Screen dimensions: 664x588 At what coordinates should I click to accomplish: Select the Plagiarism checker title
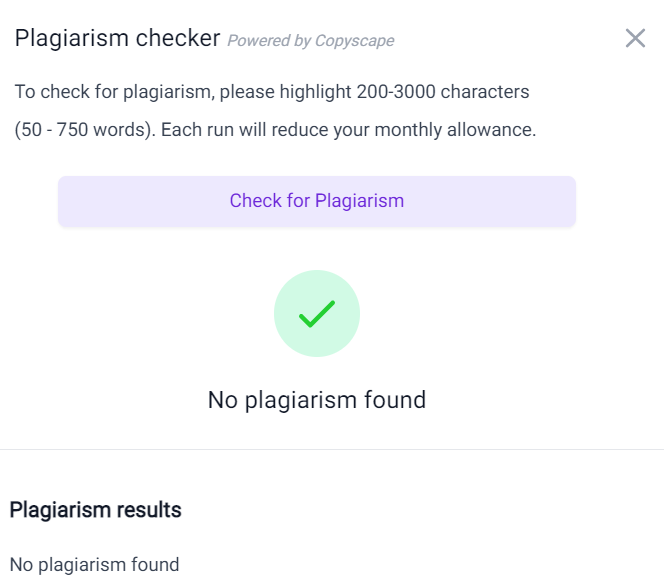pos(117,38)
